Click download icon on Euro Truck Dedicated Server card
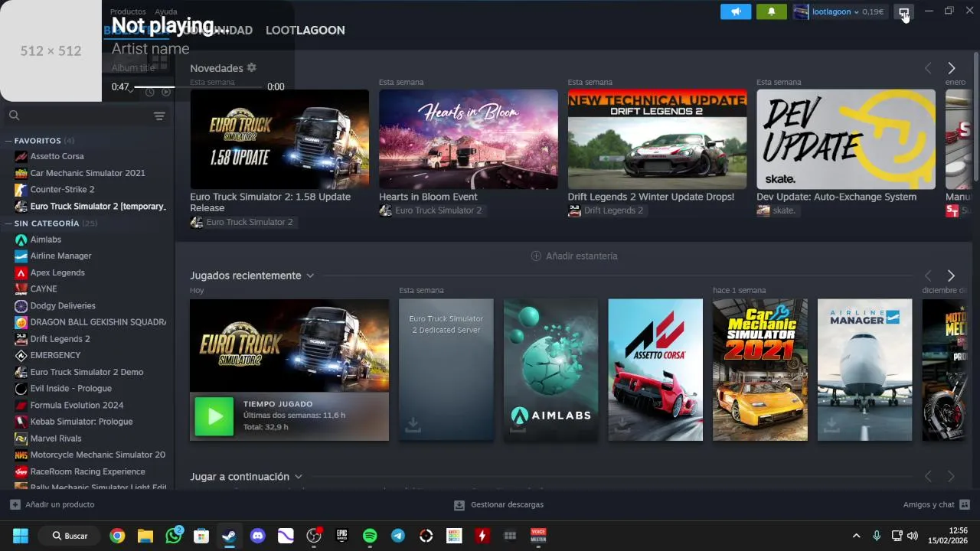 point(413,425)
